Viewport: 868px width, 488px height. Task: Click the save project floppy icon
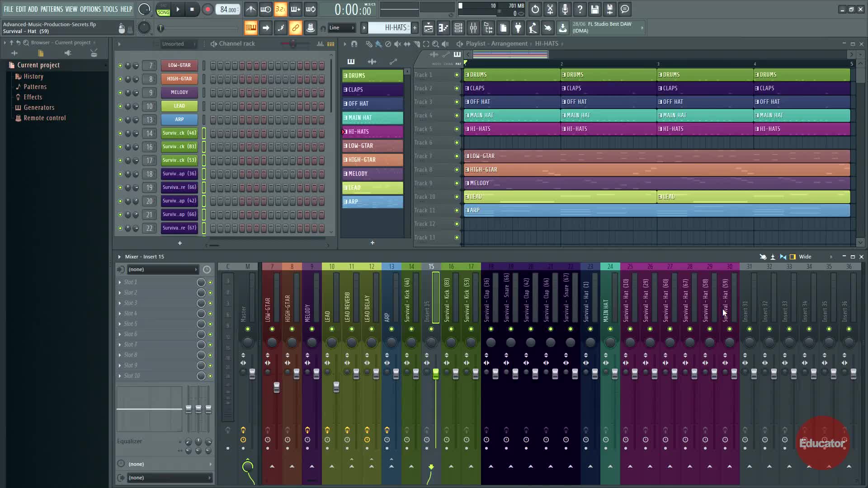(595, 9)
